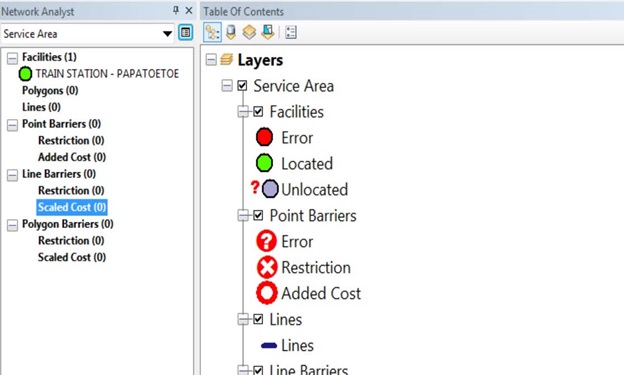The image size is (624, 375).
Task: Select Facilities sublayer name in Table Of Contents
Action: coord(297,112)
